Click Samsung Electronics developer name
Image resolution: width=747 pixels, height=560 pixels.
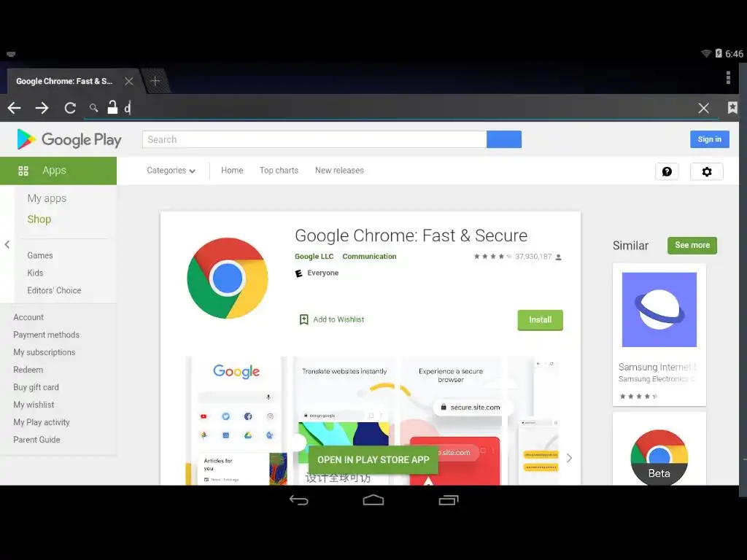pos(657,379)
